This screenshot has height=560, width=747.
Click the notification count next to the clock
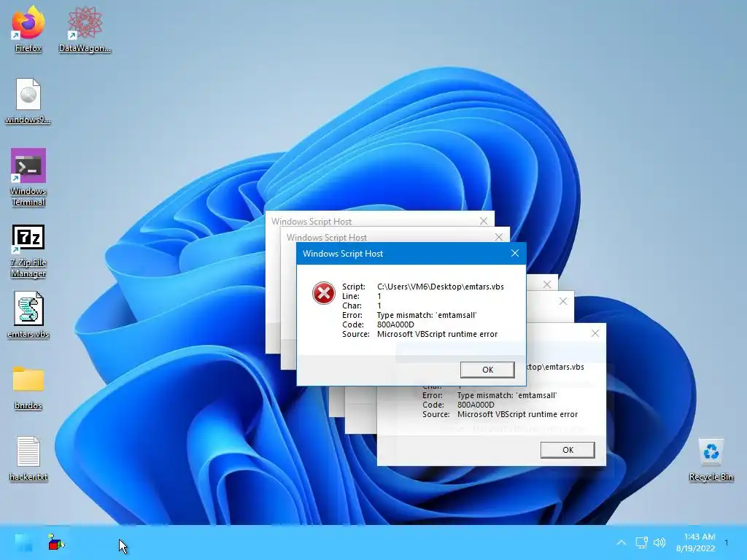(727, 542)
